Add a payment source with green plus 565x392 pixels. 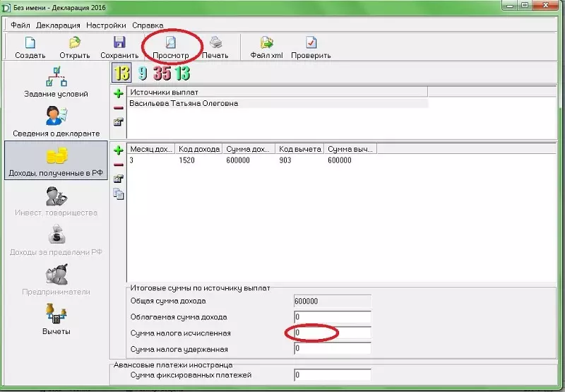click(118, 94)
